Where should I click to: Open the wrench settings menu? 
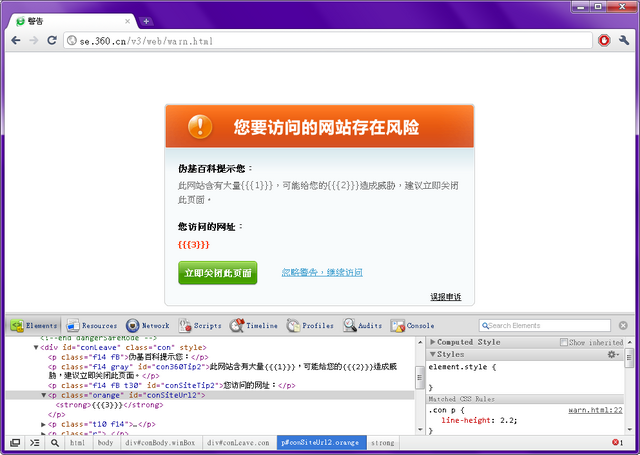(624, 40)
